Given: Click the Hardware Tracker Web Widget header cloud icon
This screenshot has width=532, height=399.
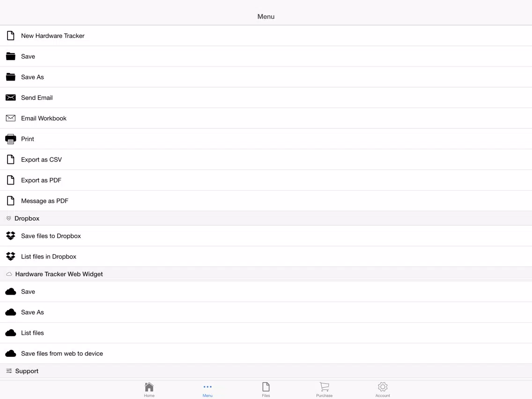Looking at the screenshot, I should pos(9,274).
